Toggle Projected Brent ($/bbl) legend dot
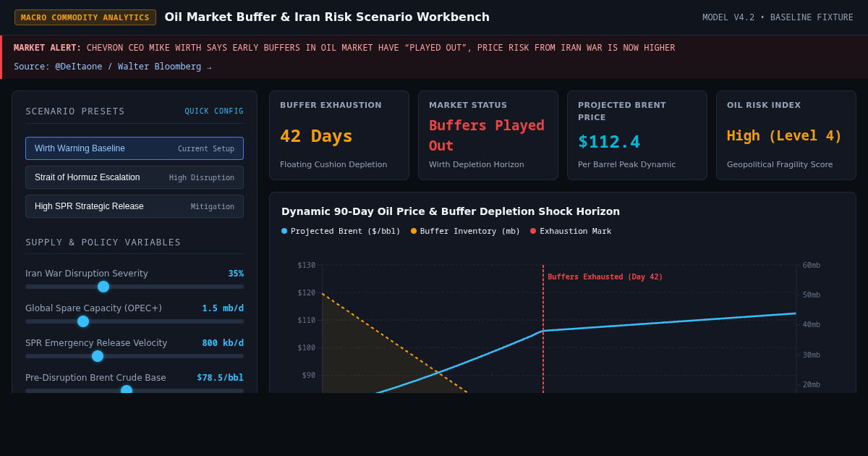Image resolution: width=868 pixels, height=456 pixels. (x=284, y=231)
